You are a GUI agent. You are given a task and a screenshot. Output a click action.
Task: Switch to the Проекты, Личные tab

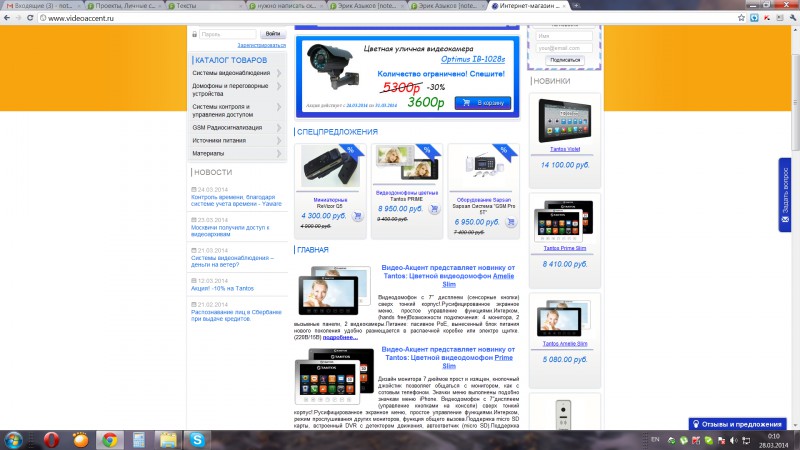(x=124, y=6)
